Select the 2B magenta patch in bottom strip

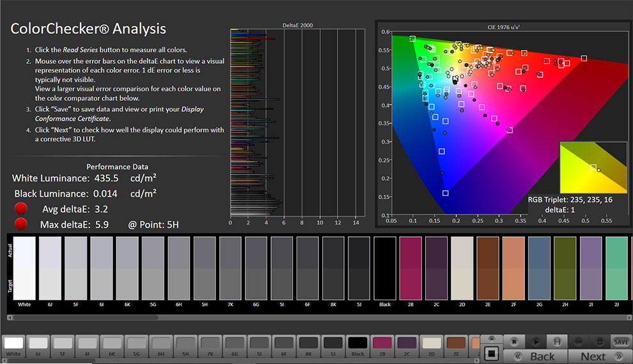pyautogui.click(x=382, y=346)
